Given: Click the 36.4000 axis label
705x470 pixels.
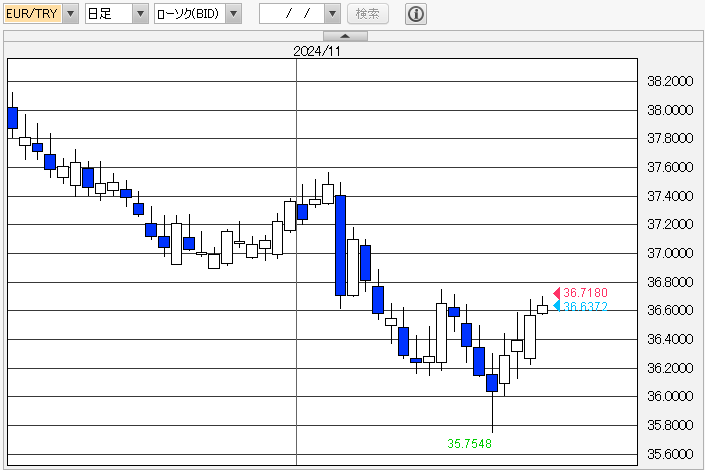Looking at the screenshot, I should [670, 339].
